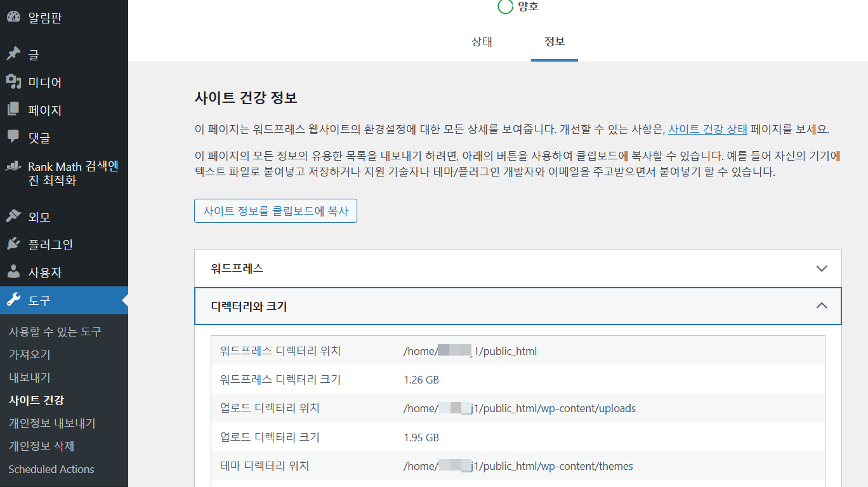The height and width of the screenshot is (487, 868).
Task: Select the 글 posts icon
Action: (x=14, y=53)
